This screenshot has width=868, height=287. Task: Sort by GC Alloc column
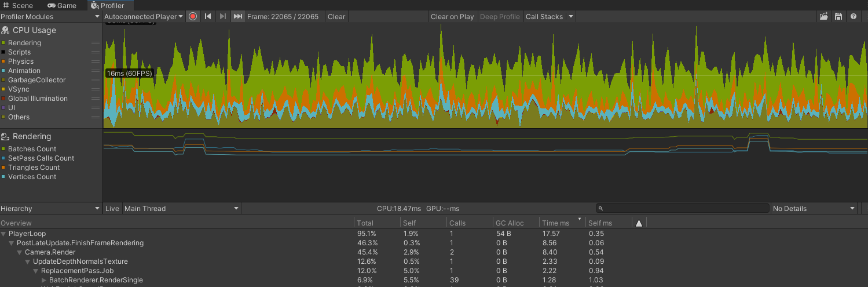click(x=516, y=223)
